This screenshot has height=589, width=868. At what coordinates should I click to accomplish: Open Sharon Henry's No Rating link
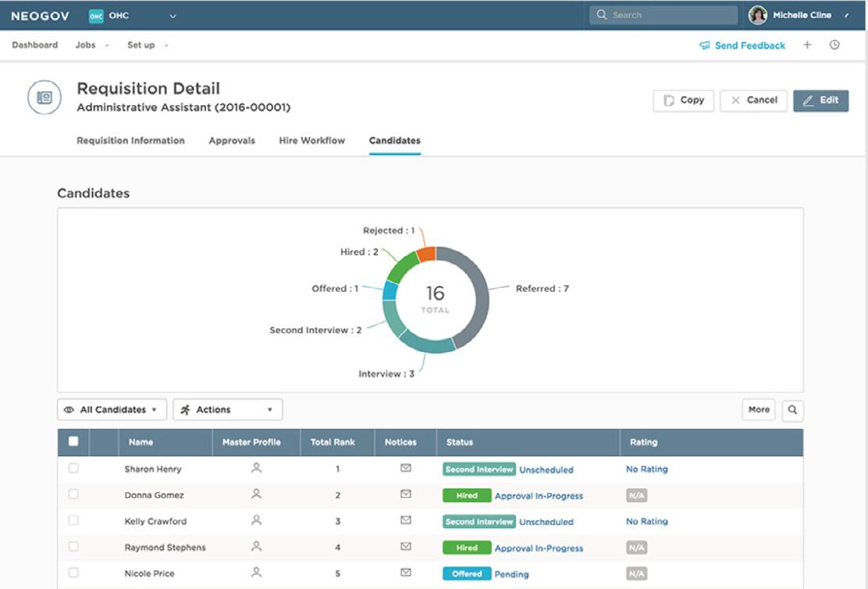[x=646, y=469]
